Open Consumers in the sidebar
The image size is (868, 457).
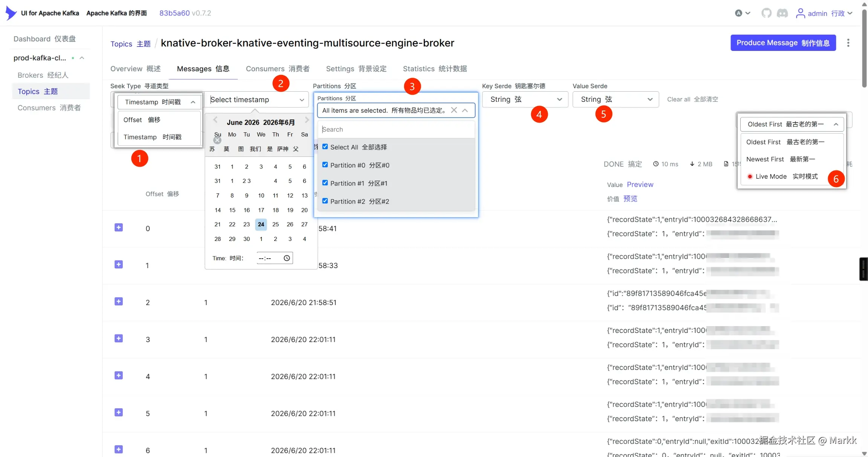tap(49, 108)
